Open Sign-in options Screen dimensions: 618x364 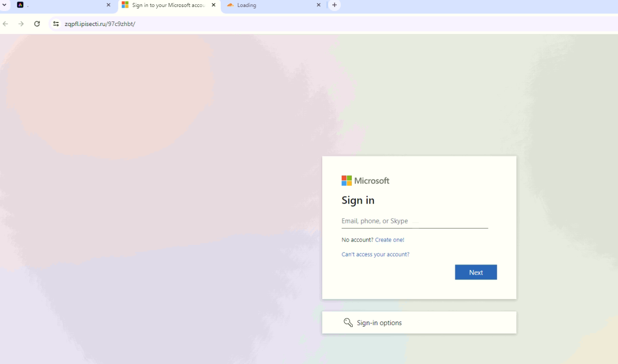tap(419, 322)
